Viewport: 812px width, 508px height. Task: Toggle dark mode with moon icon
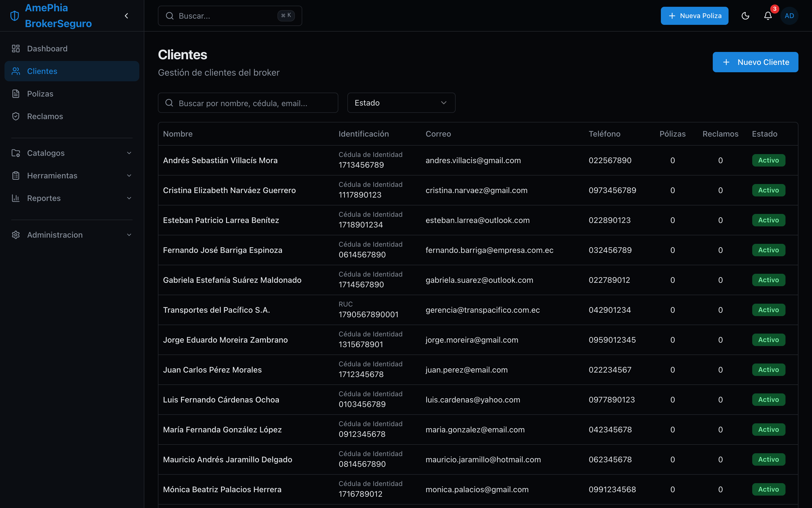[x=745, y=16]
